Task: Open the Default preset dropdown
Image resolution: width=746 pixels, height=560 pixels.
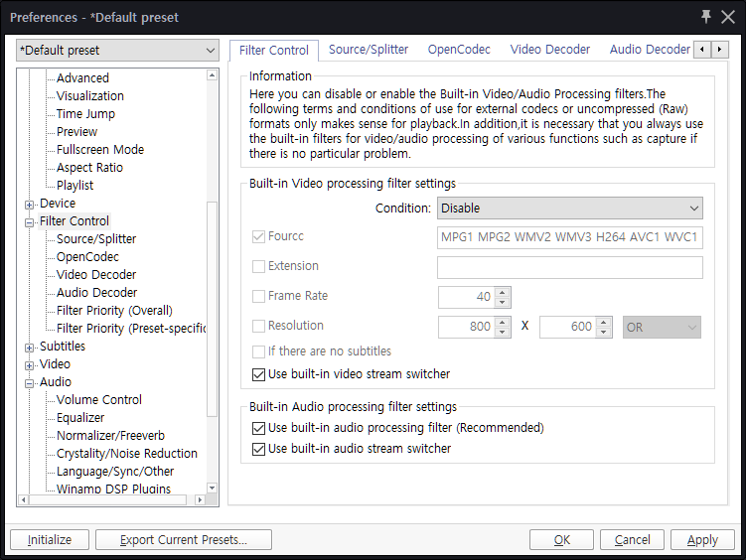Action: click(118, 51)
